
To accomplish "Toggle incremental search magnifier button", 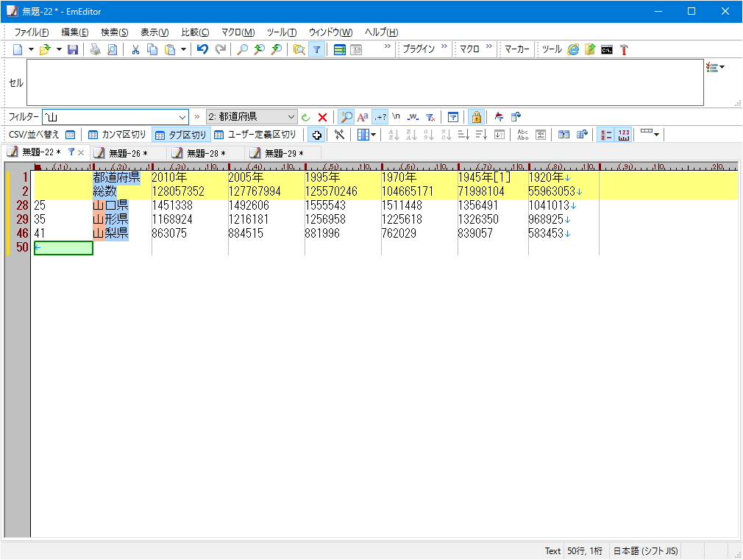I will [x=347, y=117].
